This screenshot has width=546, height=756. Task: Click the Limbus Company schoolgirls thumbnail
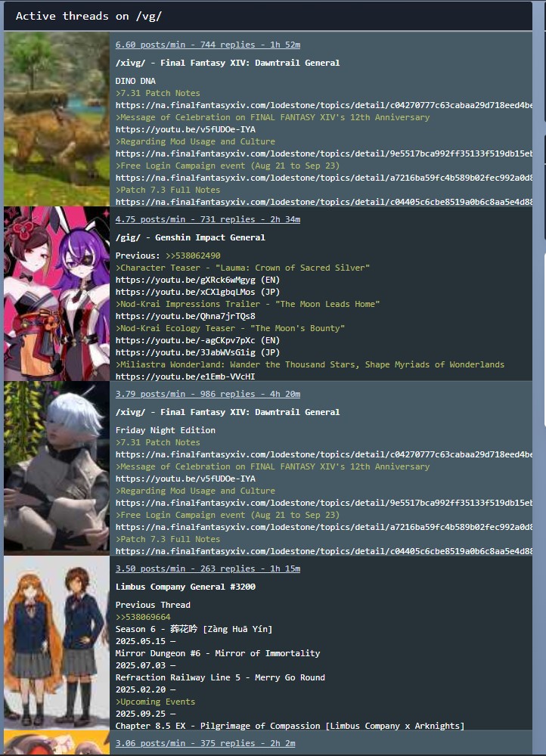[x=57, y=643]
